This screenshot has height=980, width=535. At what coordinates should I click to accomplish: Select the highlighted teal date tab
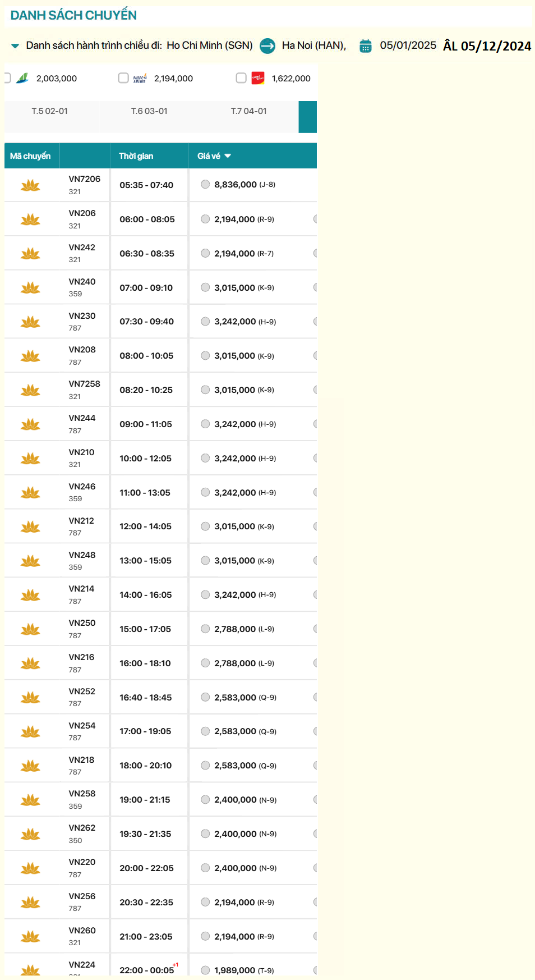[307, 117]
